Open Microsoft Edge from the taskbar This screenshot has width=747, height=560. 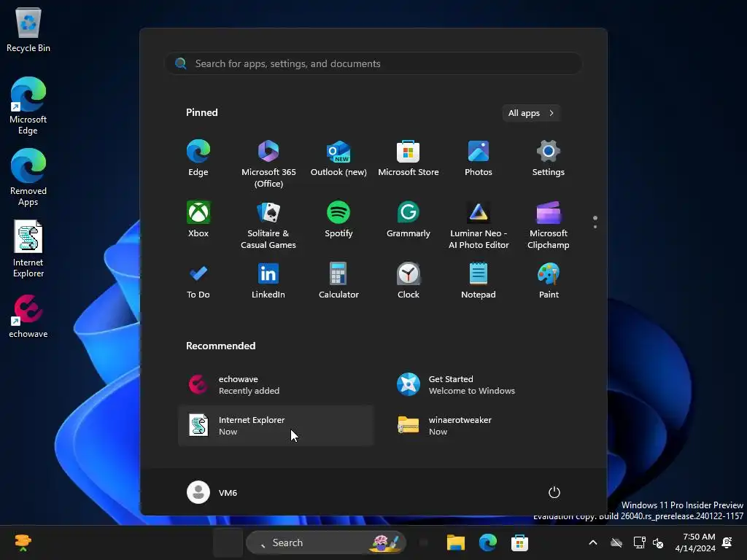pyautogui.click(x=488, y=542)
